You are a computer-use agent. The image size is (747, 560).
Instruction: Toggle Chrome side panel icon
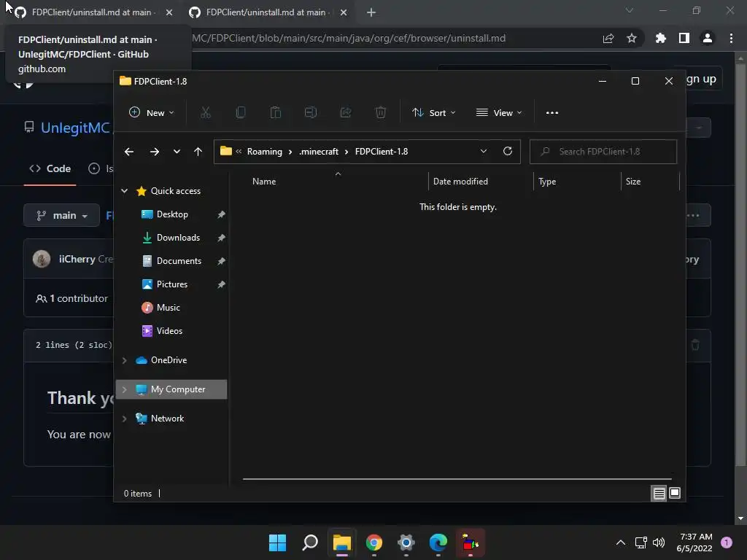[684, 38]
